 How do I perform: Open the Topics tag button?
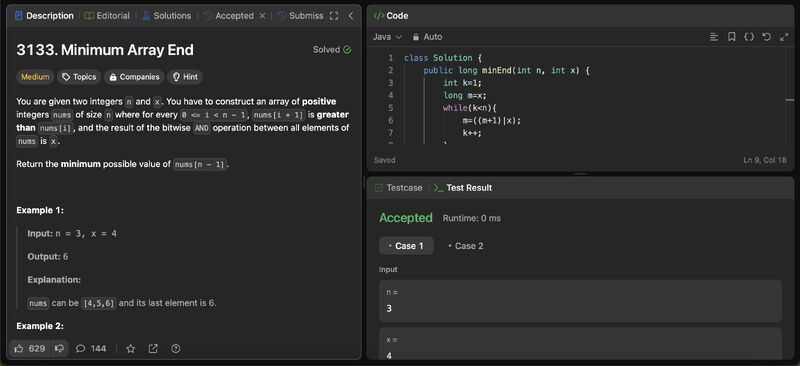79,77
